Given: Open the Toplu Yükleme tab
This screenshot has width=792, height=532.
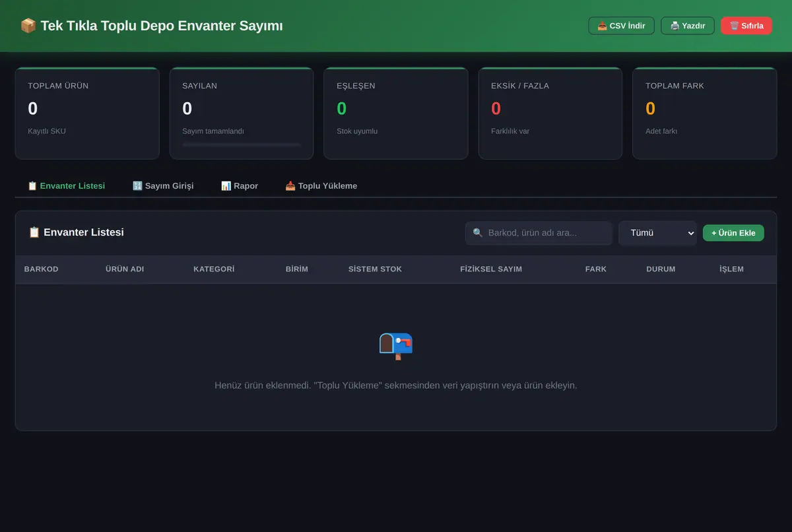Looking at the screenshot, I should [321, 185].
